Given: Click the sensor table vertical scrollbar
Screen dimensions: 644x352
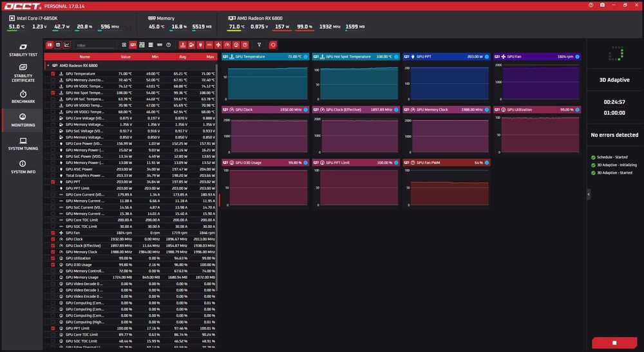Looking at the screenshot, I should point(216,176).
